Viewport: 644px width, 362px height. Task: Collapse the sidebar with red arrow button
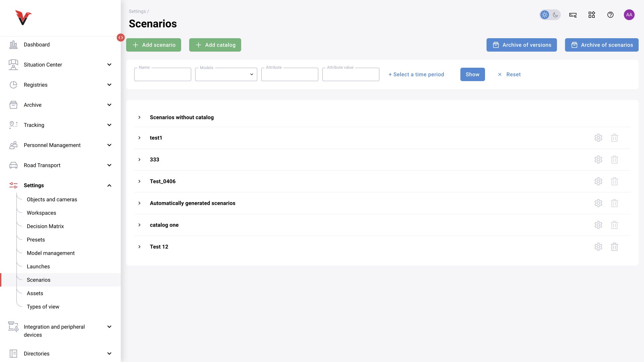coord(121,38)
